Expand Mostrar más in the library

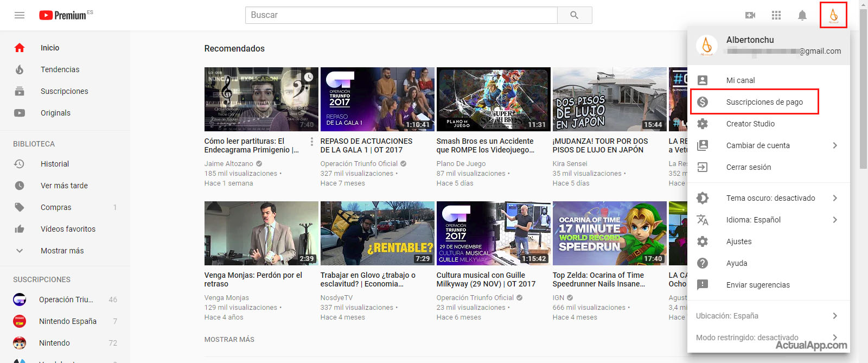(x=65, y=251)
